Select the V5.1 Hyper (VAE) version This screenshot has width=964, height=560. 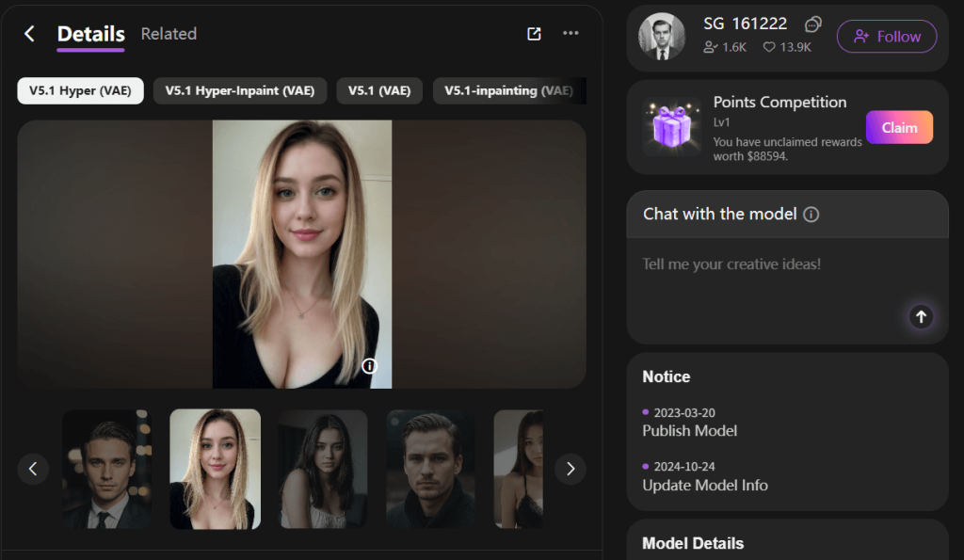pyautogui.click(x=80, y=91)
